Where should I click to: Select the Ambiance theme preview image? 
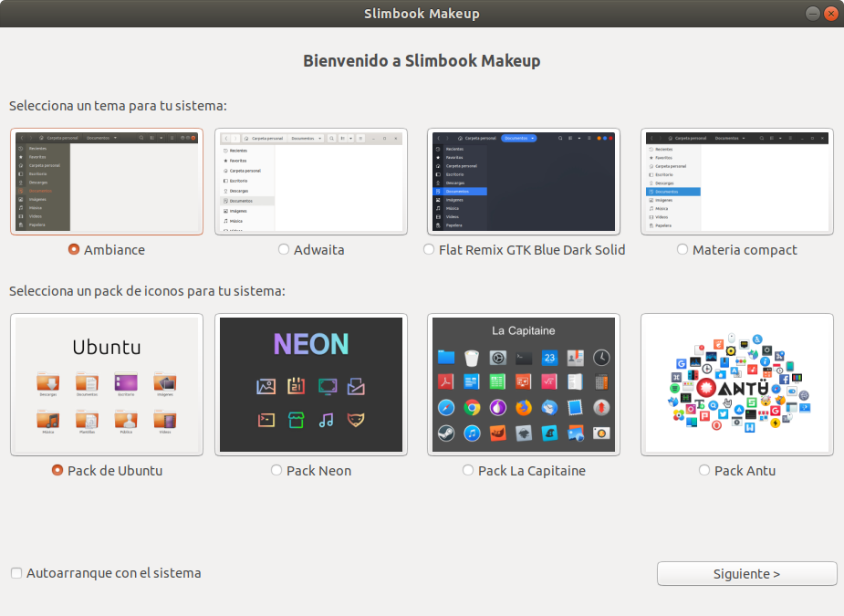pos(107,182)
